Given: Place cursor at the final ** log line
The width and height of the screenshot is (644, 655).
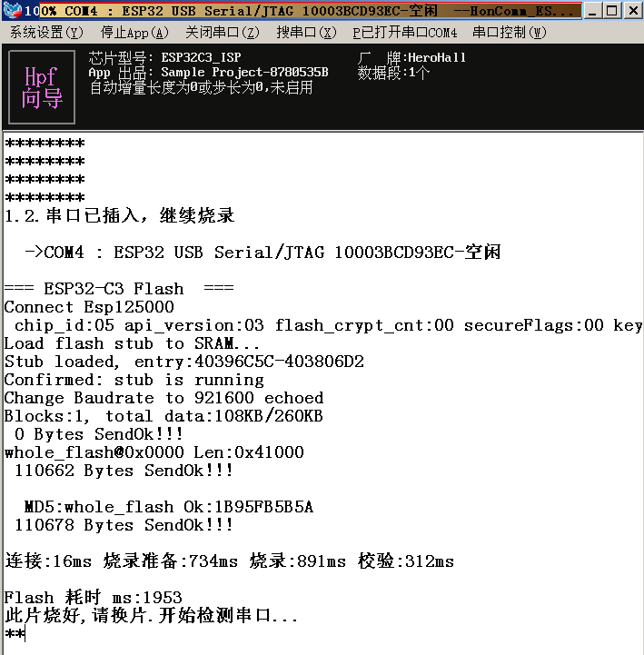Looking at the screenshot, I should [x=15, y=634].
